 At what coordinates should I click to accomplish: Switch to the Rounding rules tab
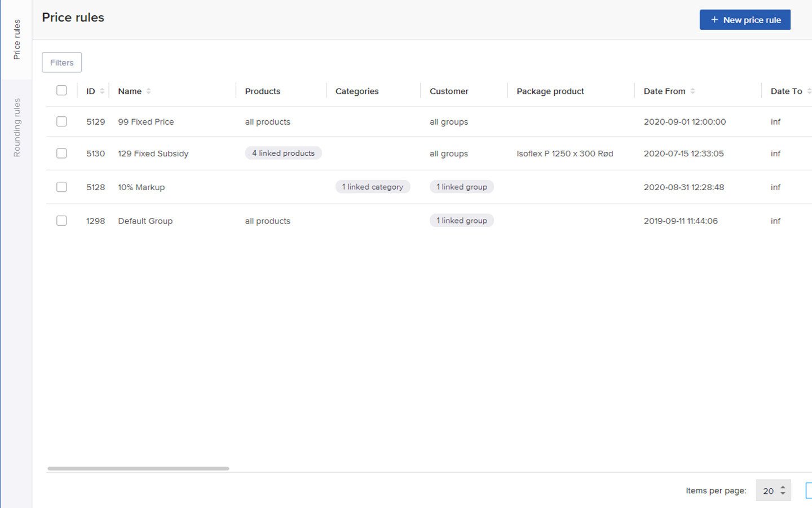17,128
